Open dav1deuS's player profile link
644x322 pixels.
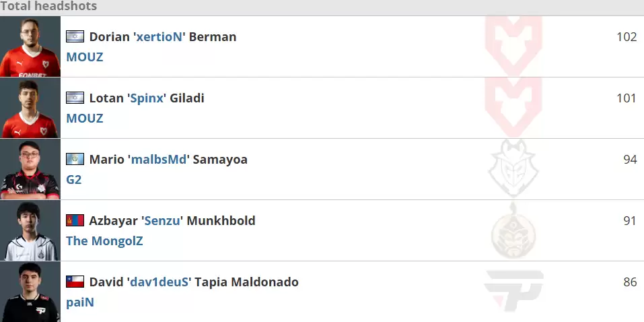tap(159, 282)
